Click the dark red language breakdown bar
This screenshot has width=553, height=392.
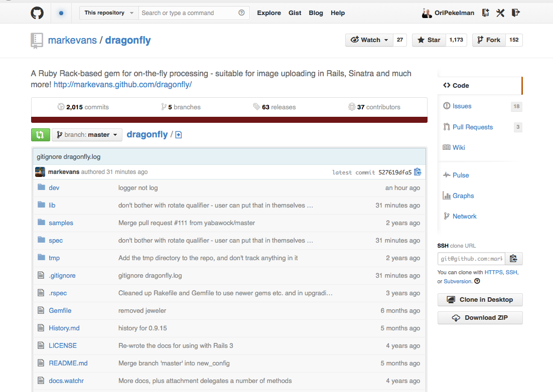(229, 120)
